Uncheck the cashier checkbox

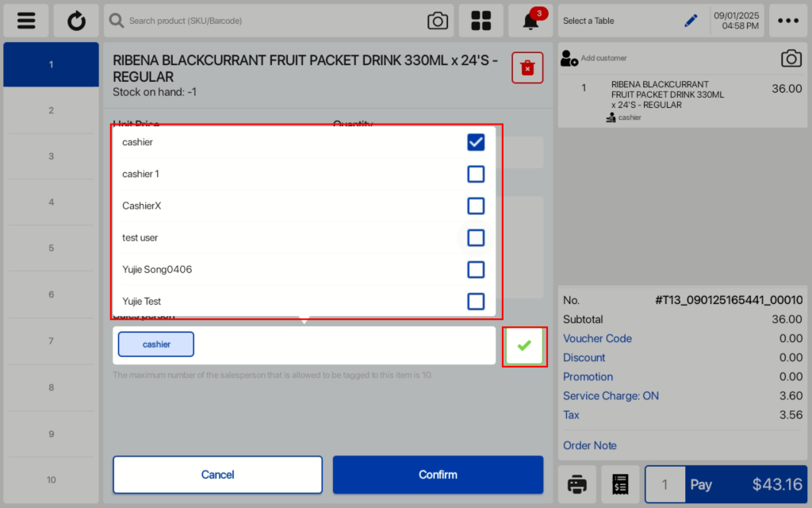click(476, 142)
